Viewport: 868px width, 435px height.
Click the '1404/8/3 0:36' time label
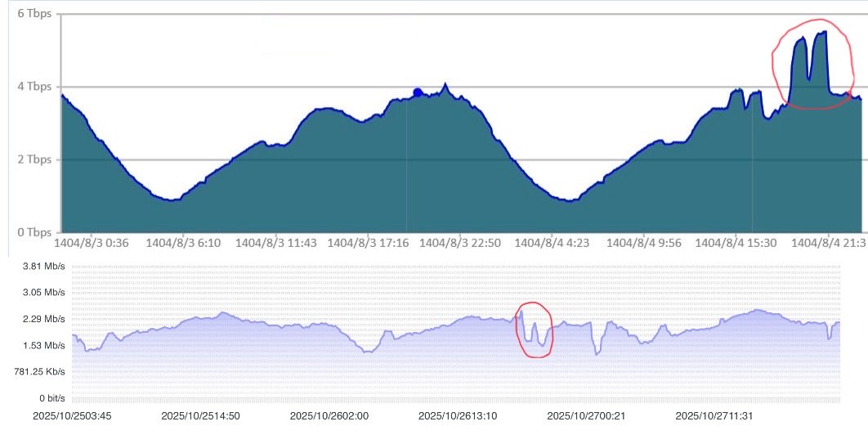coord(92,244)
